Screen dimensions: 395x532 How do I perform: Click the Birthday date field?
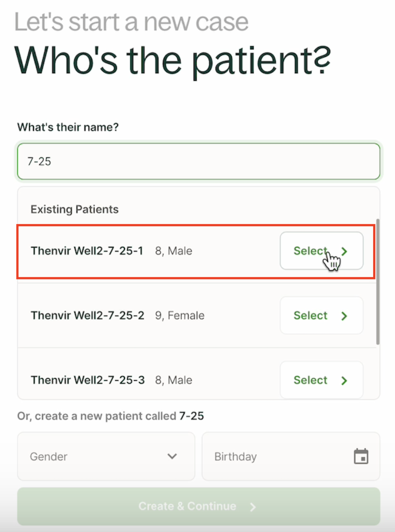pyautogui.click(x=277, y=456)
